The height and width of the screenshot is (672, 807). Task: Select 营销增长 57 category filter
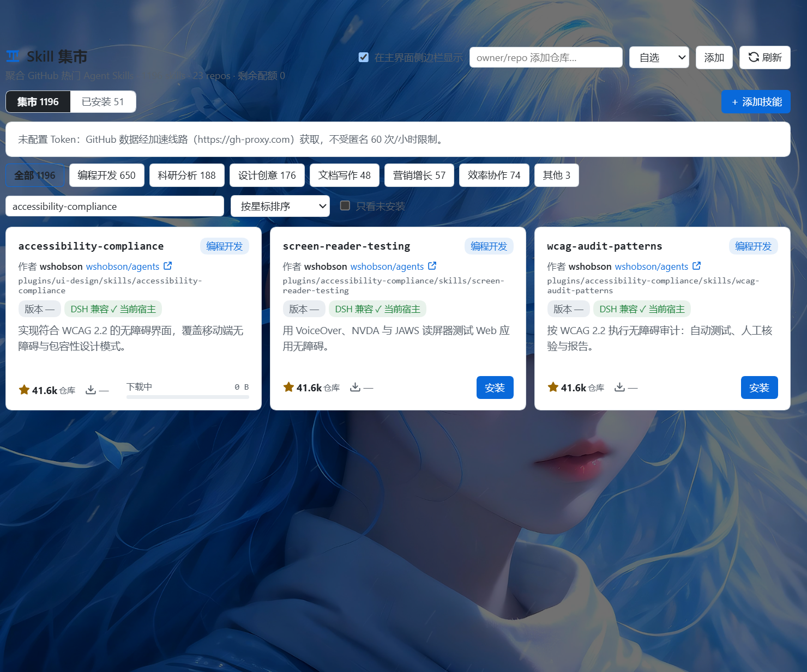click(x=419, y=175)
